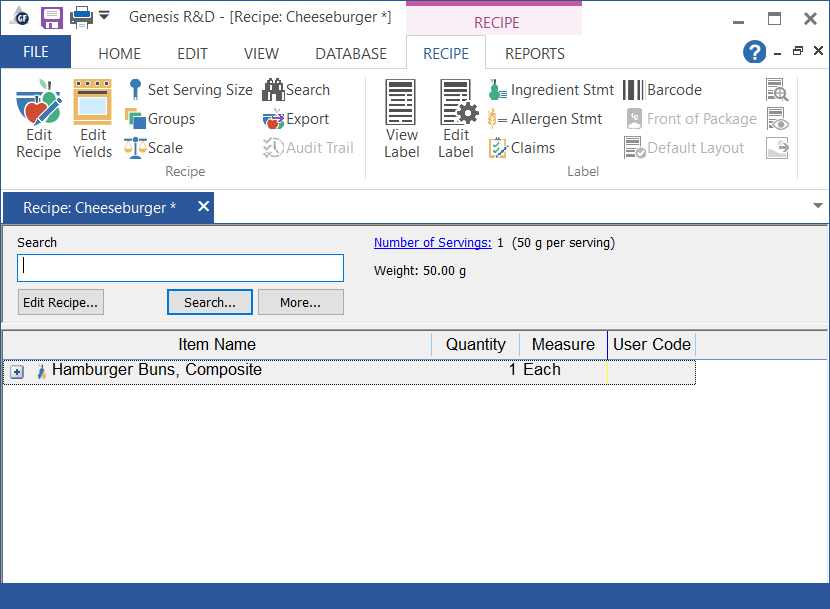Open the Claims tool
This screenshot has width=830, height=609.
(x=522, y=148)
